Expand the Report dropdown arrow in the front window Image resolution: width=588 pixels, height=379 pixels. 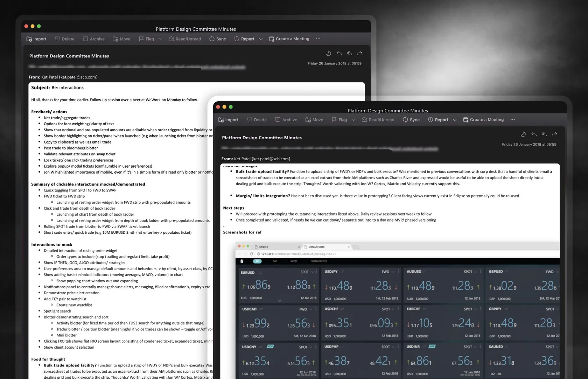point(455,120)
